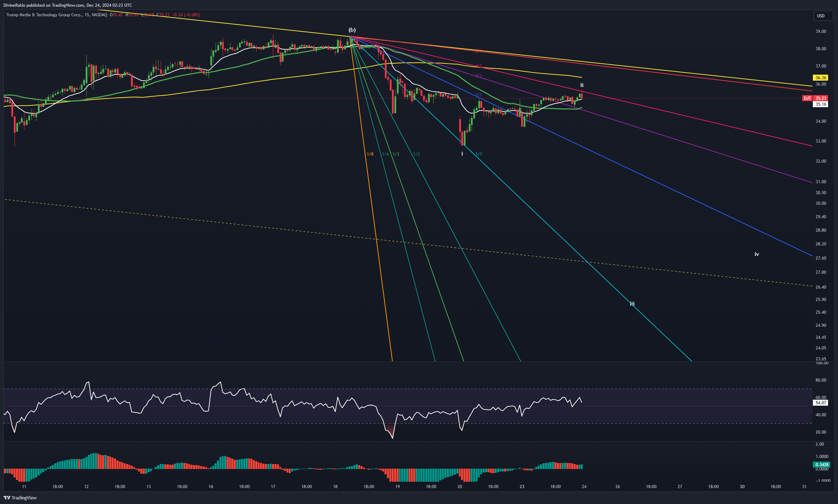Click date label 31 on time axis
The image size is (838, 504).
(x=804, y=487)
